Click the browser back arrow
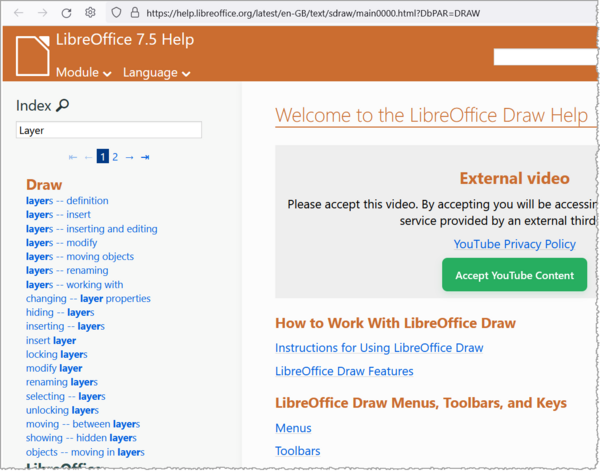This screenshot has height=471, width=600. coord(18,13)
